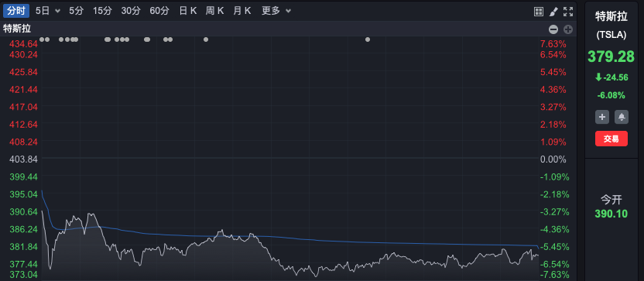Click the current price 379.28
644x281 pixels.
tap(611, 57)
